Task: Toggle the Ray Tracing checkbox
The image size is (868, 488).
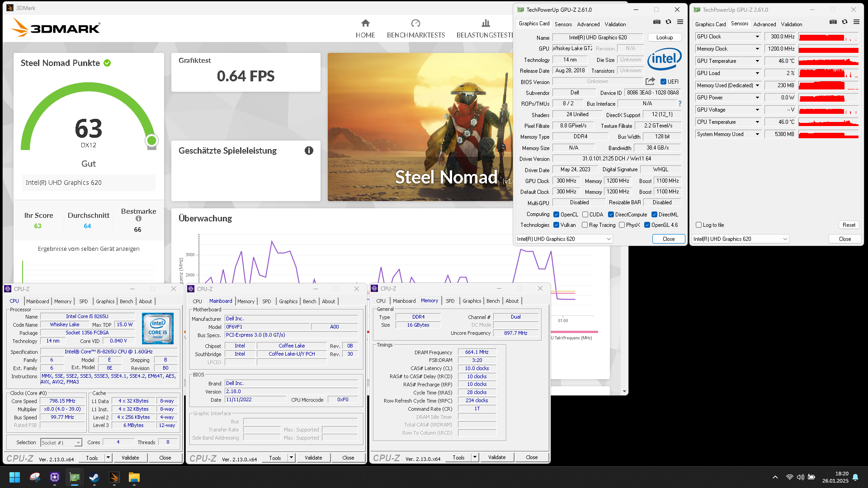Action: [585, 225]
